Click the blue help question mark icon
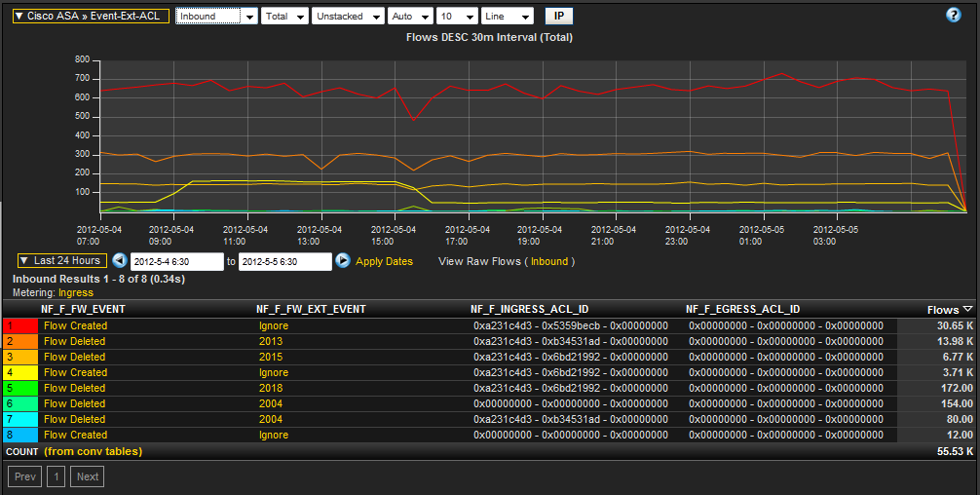Screen dimensions: 980x495 pos(954,15)
